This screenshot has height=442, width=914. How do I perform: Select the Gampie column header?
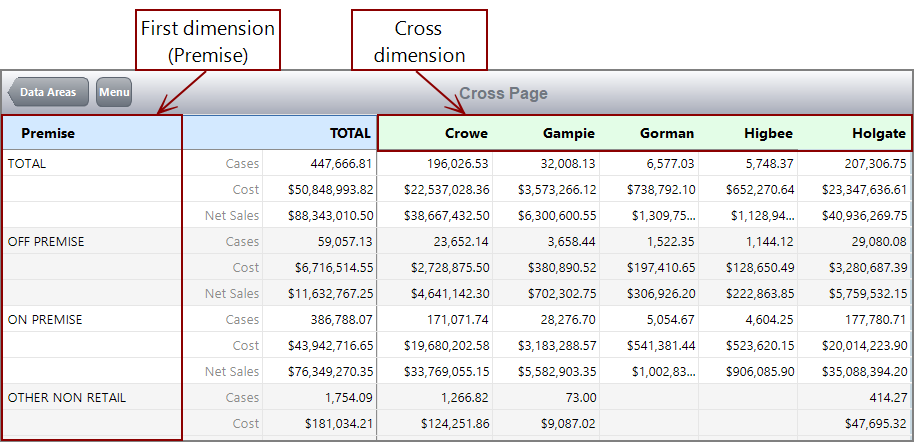[x=568, y=133]
